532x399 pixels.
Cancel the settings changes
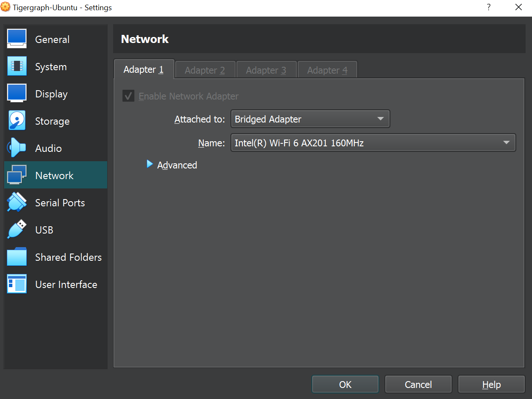418,384
